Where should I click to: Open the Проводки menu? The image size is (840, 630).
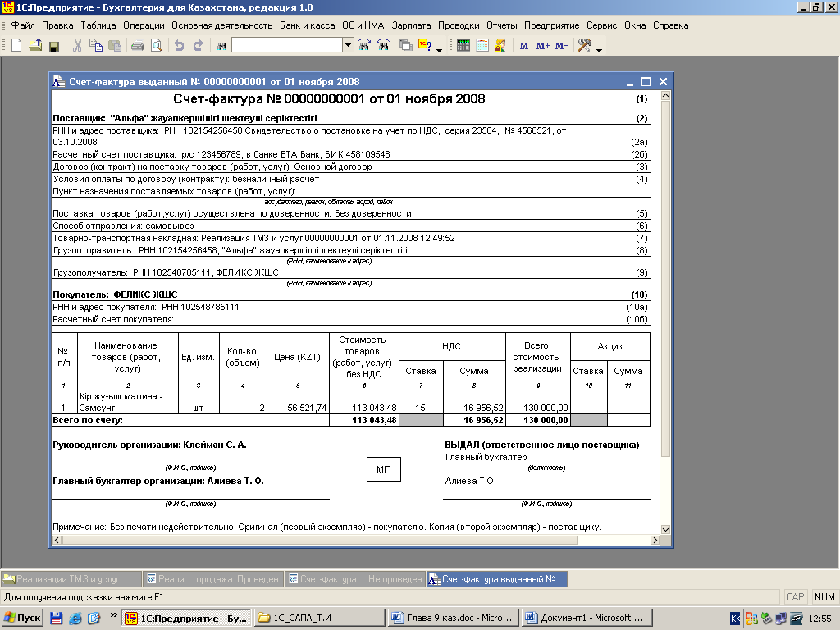click(x=459, y=25)
